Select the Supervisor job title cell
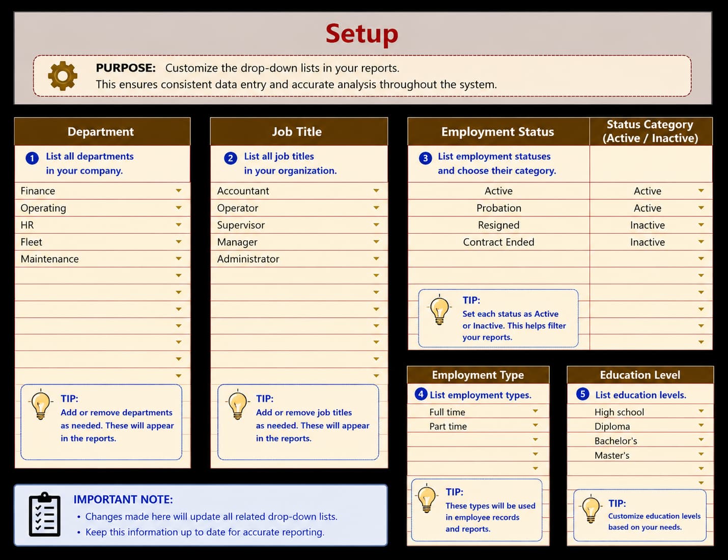The image size is (728, 560). point(299,225)
